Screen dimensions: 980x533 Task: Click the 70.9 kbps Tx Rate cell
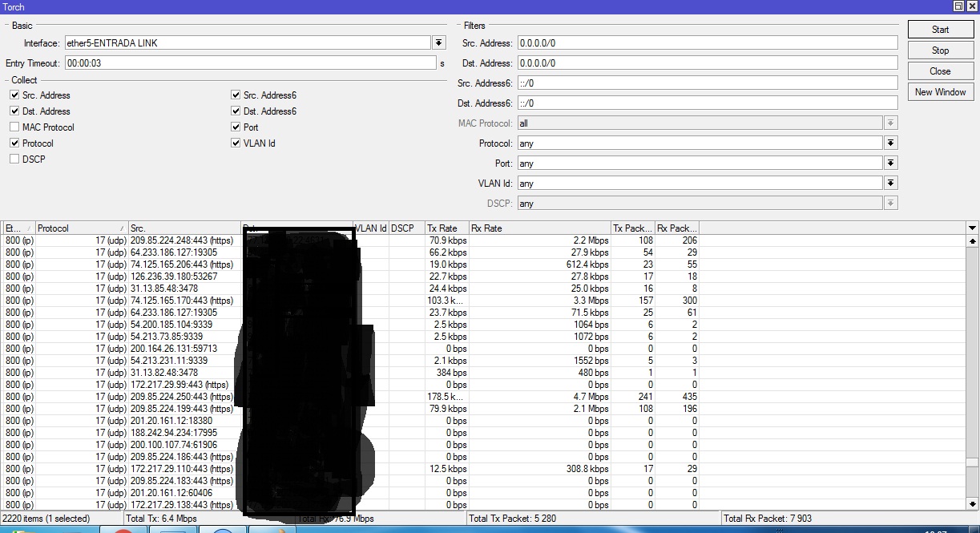[447, 240]
